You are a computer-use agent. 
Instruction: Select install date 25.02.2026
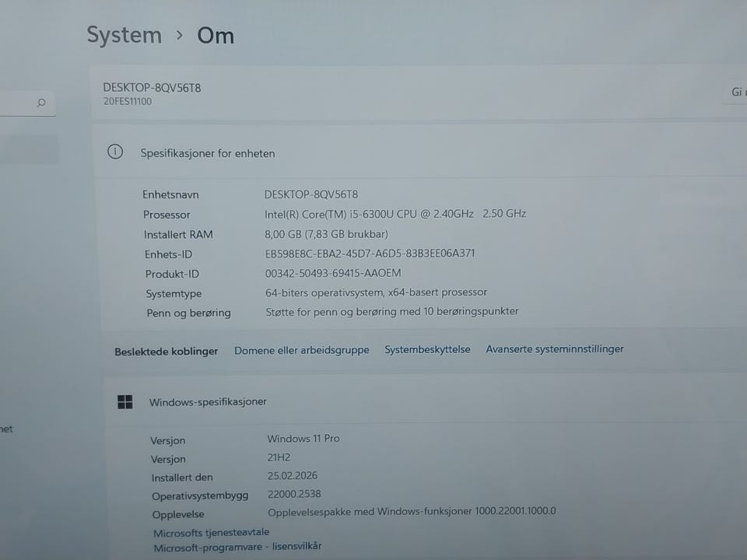pos(292,476)
